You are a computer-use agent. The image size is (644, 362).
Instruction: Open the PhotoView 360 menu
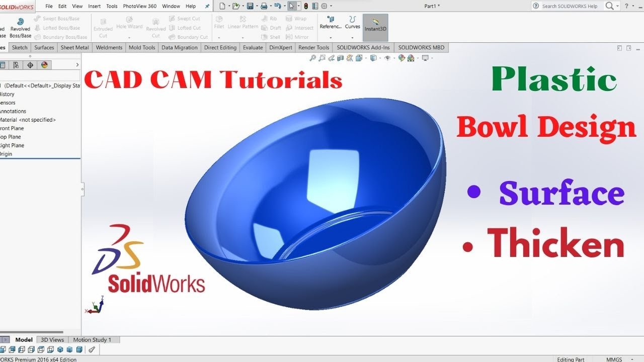point(139,6)
